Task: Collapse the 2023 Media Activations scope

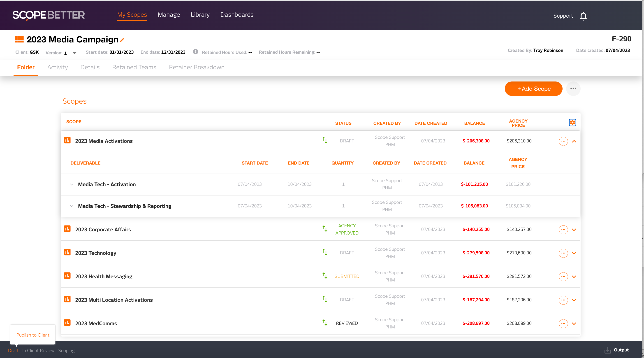Action: [x=574, y=141]
